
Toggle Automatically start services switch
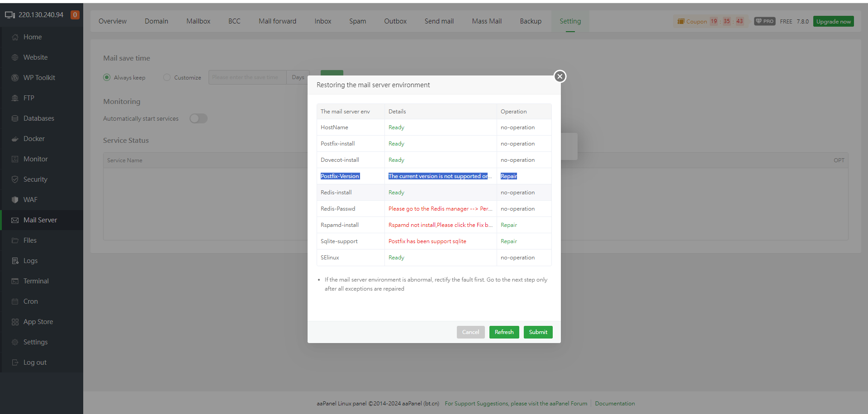199,118
